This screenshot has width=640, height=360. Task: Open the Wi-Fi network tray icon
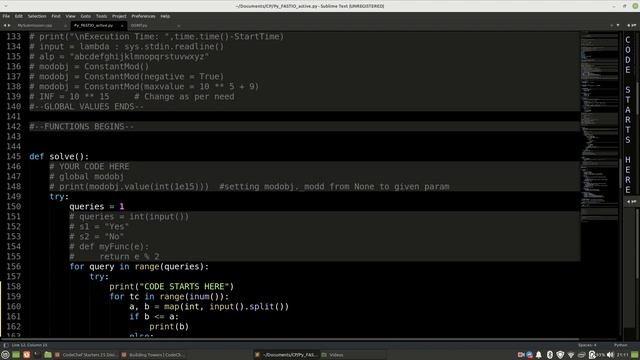pos(571,355)
